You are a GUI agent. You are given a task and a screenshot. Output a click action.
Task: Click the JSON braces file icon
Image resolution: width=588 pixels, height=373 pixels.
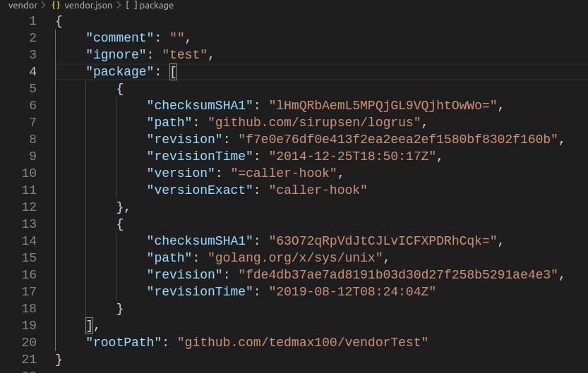(56, 5)
